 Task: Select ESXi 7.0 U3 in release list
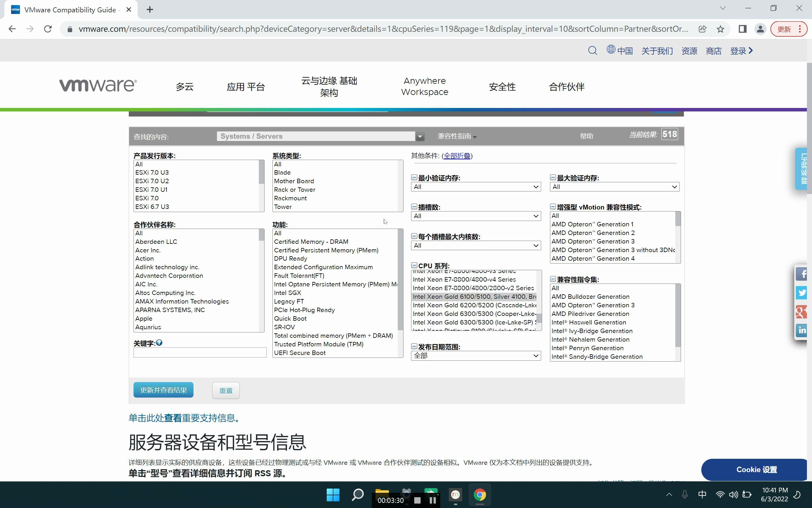[196, 172]
